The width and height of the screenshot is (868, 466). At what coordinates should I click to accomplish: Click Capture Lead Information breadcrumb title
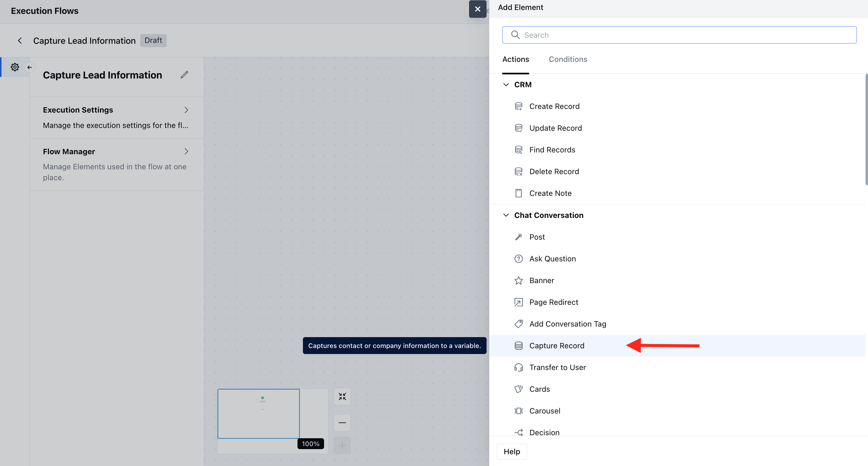[84, 40]
